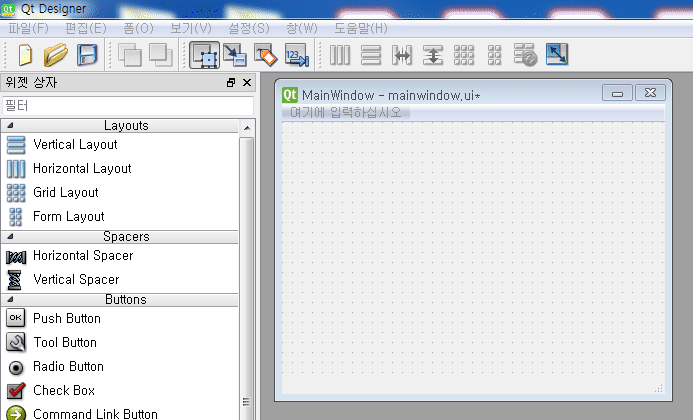
Task: Select the Form Layout widget
Action: [119, 217]
